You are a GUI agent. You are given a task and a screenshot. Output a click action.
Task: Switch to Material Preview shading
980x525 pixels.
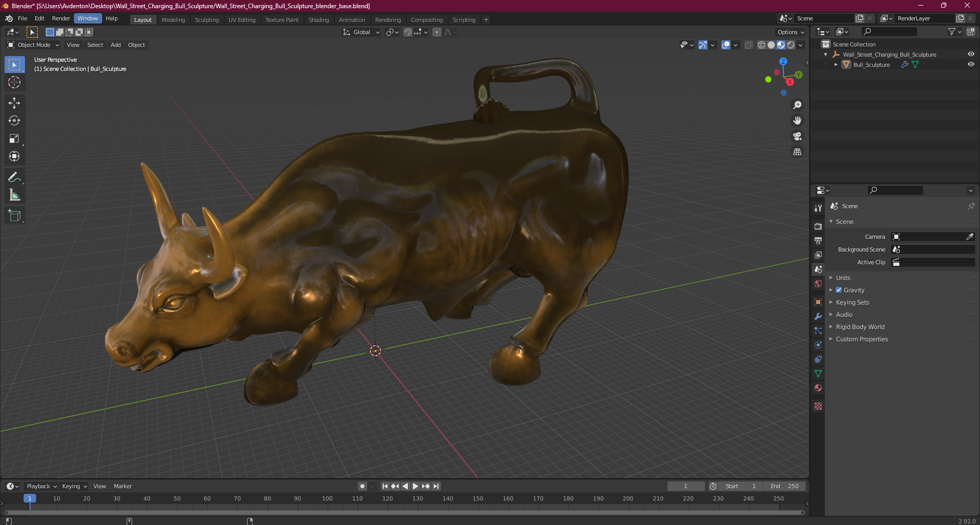tap(781, 45)
